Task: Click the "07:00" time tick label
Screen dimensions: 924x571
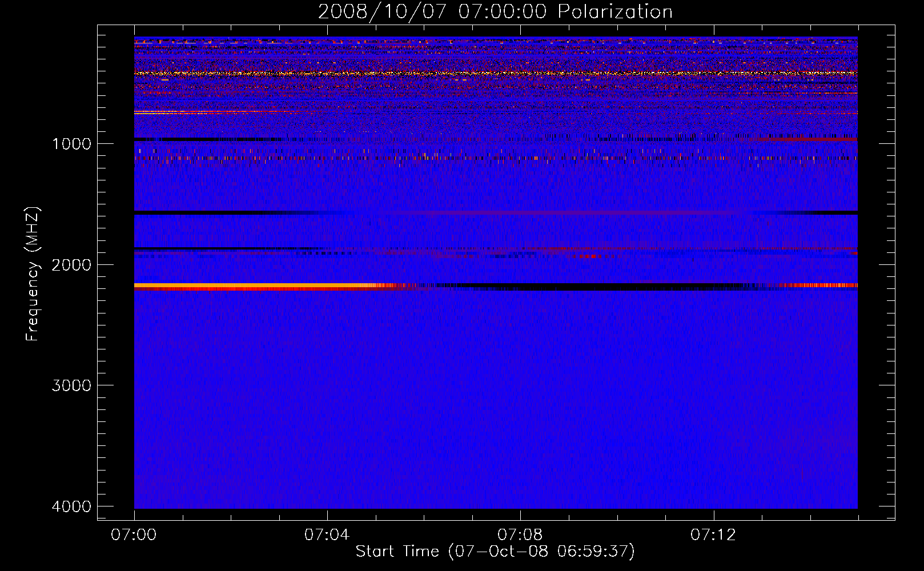Action: (134, 535)
